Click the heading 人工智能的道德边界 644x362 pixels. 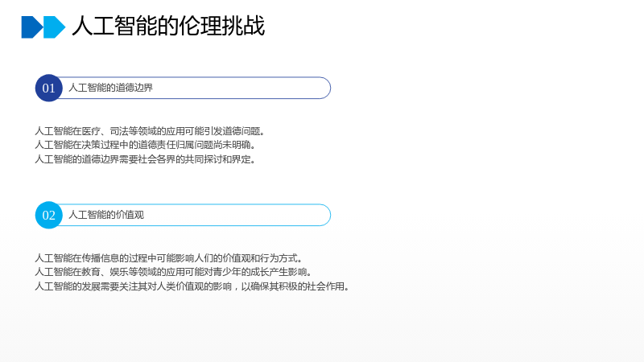pos(110,88)
